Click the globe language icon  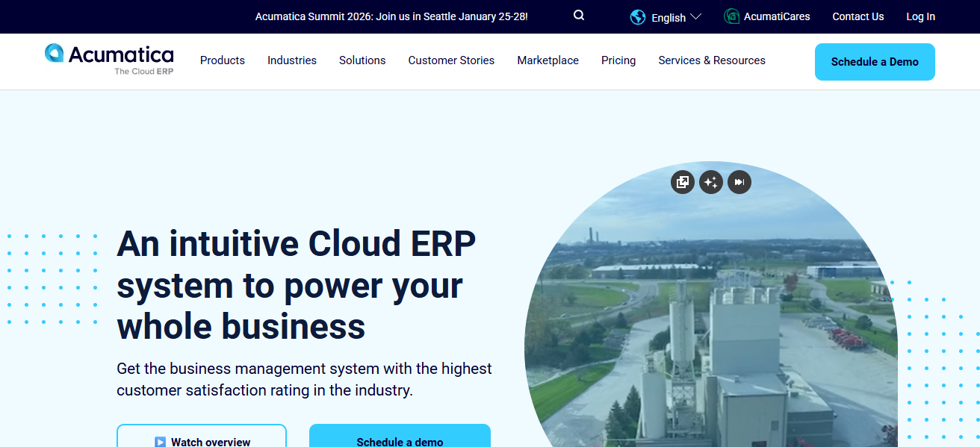pyautogui.click(x=638, y=17)
